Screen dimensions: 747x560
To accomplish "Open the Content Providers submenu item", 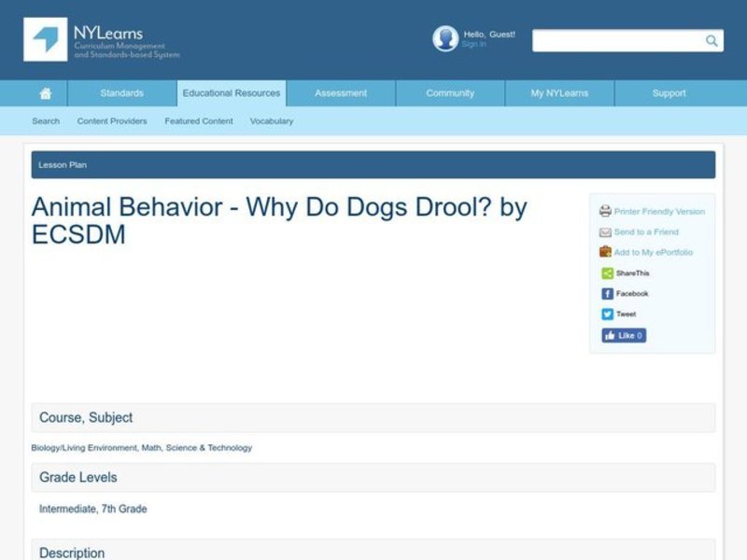I will tap(112, 121).
